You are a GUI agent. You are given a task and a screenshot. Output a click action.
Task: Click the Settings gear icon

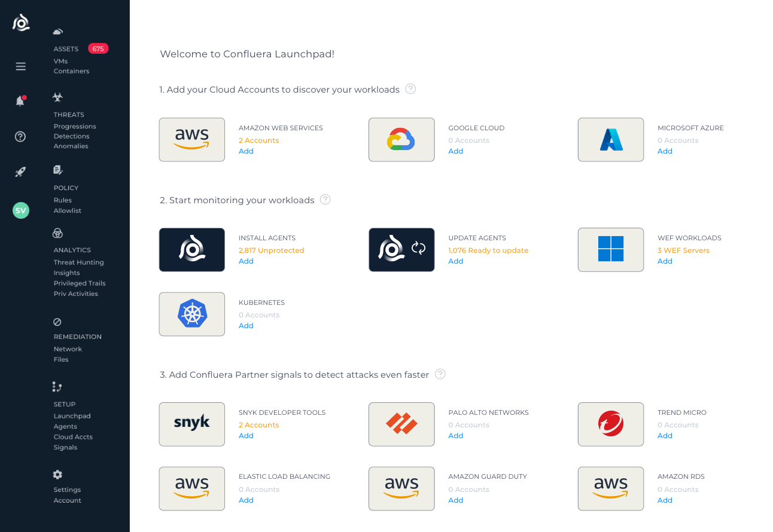click(57, 475)
